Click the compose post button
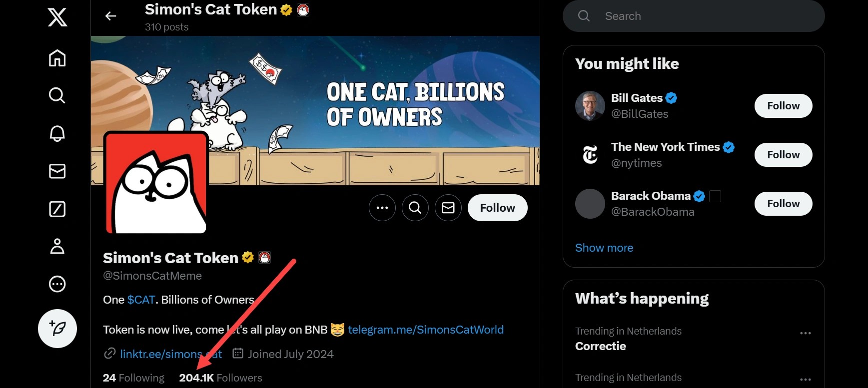 pyautogui.click(x=57, y=329)
